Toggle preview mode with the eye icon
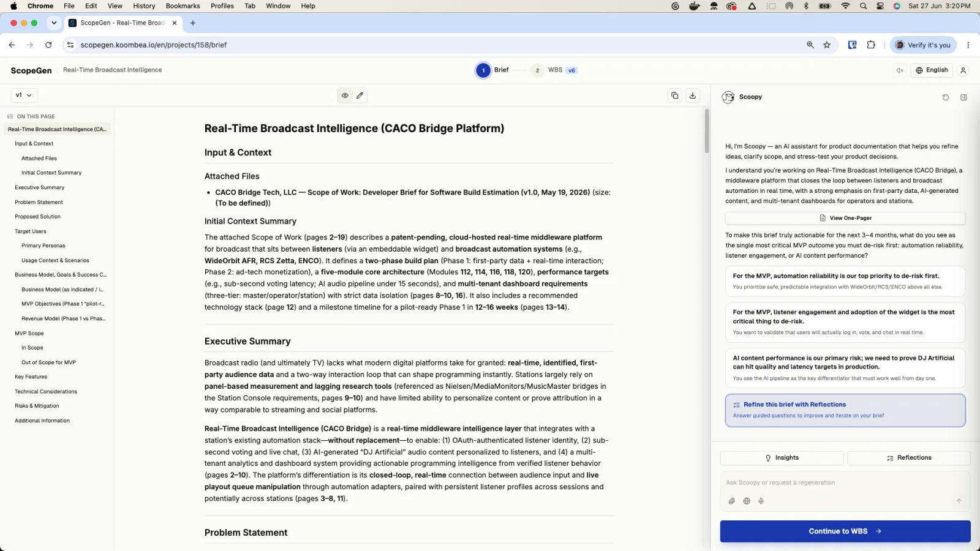980x551 pixels. pos(345,96)
